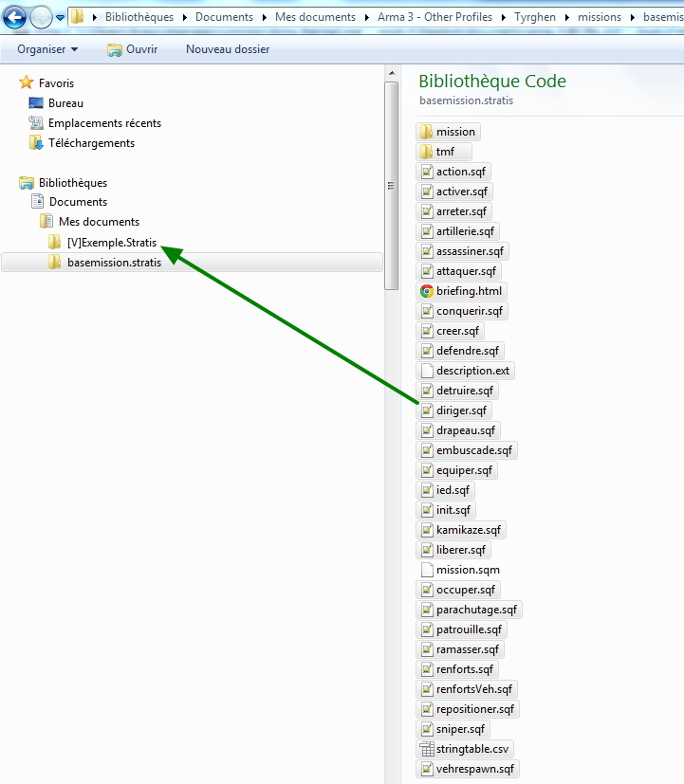The image size is (684, 784).
Task: Click the Bureau favorite link
Action: 65,103
